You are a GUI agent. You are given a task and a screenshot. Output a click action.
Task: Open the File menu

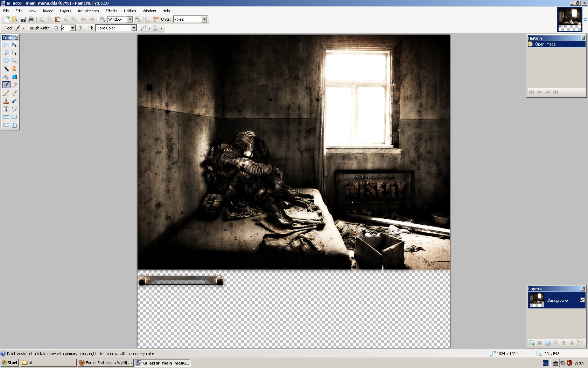(6, 11)
